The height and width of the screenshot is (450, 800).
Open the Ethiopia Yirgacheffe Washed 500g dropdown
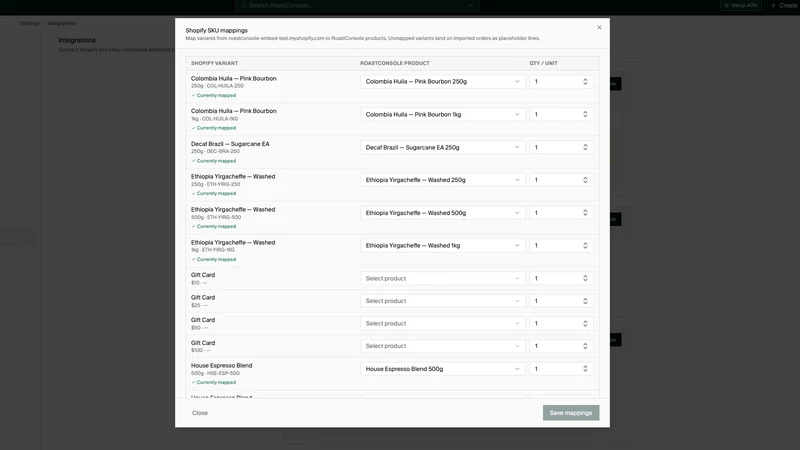click(442, 213)
